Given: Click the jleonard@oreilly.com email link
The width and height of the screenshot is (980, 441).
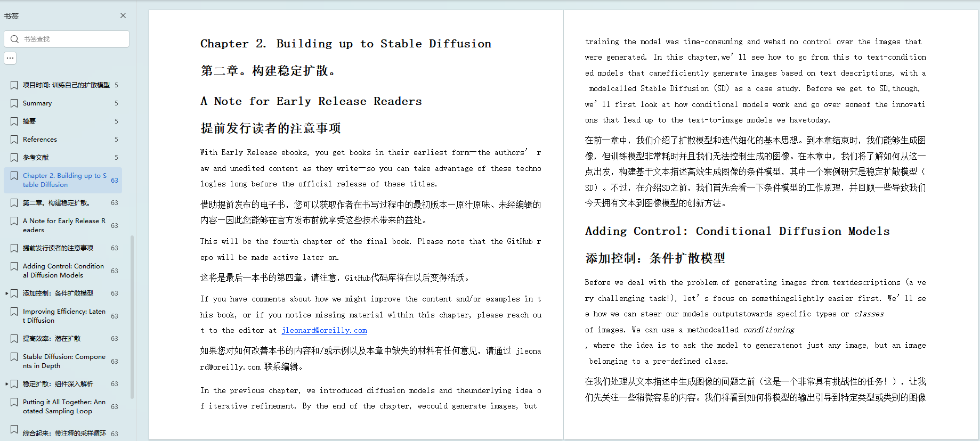Looking at the screenshot, I should (325, 330).
